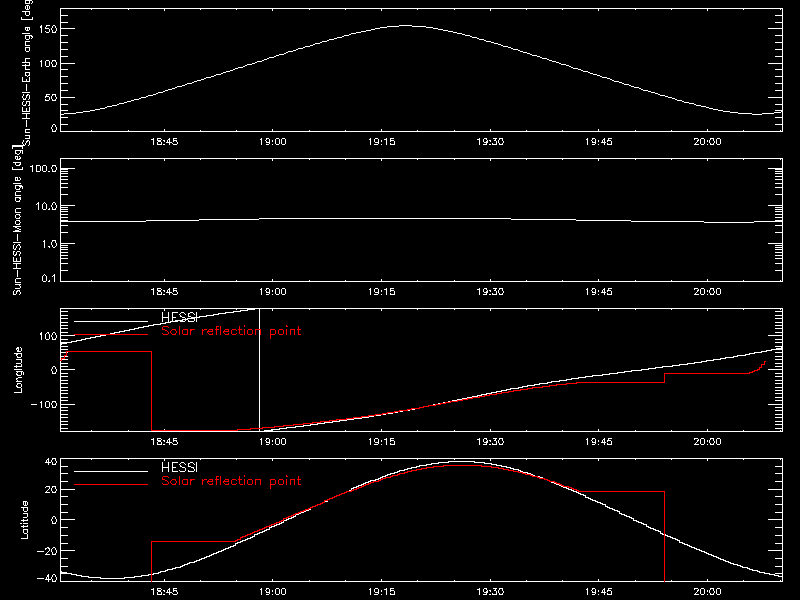
Task: Click the -20 tick on Latitude axis
Action: pos(47,551)
